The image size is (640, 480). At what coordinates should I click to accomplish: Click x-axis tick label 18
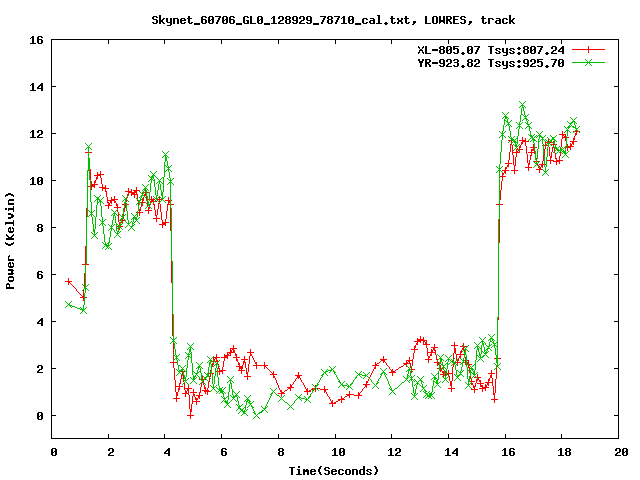point(564,452)
